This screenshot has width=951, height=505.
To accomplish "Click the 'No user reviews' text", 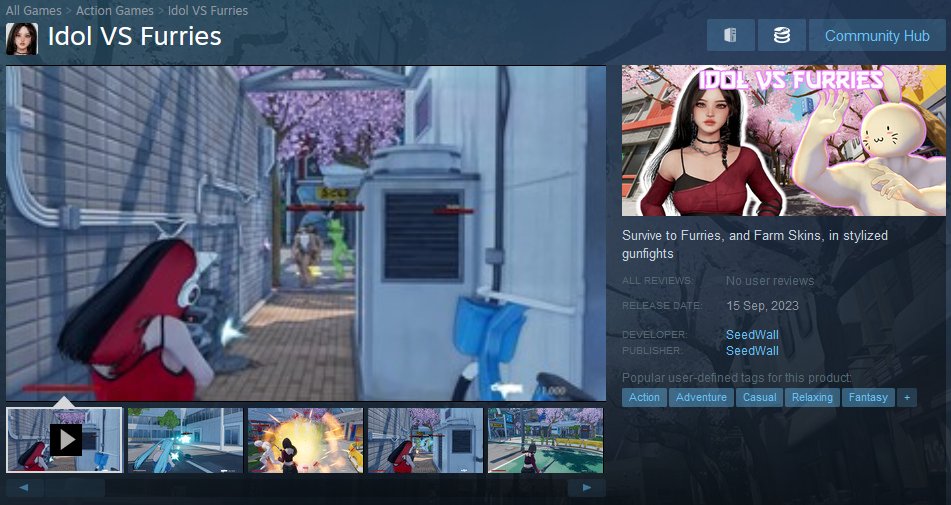I will coord(770,281).
